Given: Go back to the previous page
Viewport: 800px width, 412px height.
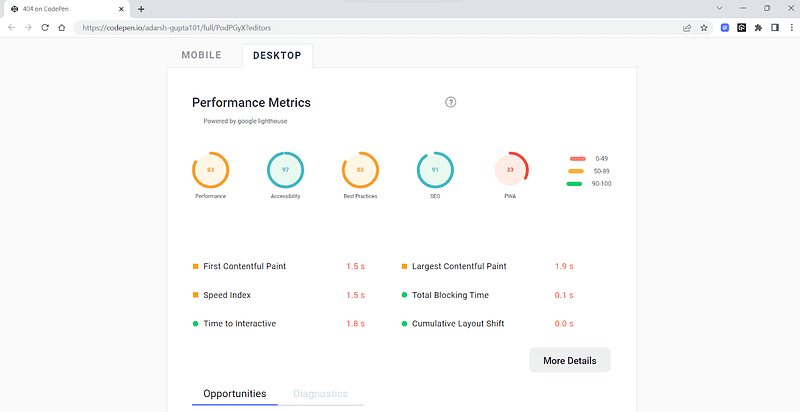Looking at the screenshot, I should [x=12, y=28].
